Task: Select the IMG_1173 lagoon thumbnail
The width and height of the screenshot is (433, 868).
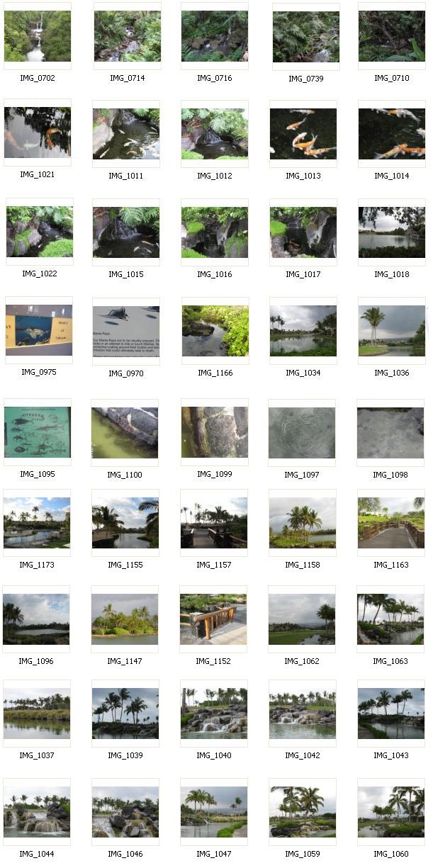Action: (x=36, y=523)
